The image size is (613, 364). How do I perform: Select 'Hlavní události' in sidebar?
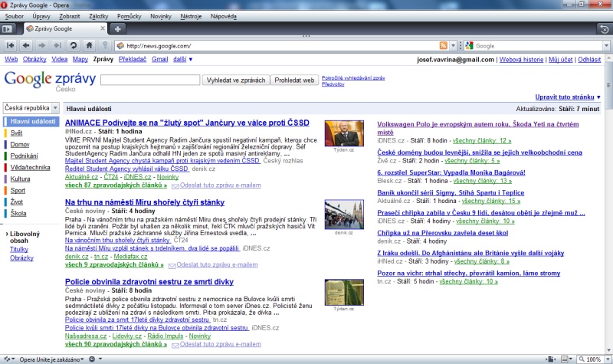coord(33,121)
